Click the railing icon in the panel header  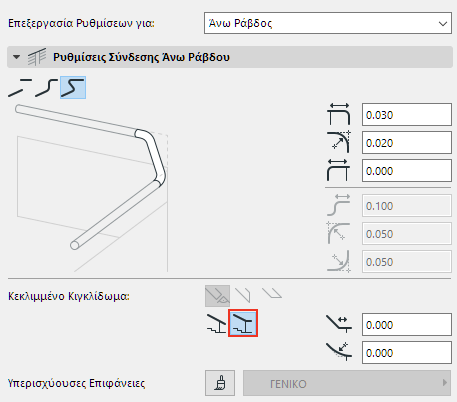37,57
